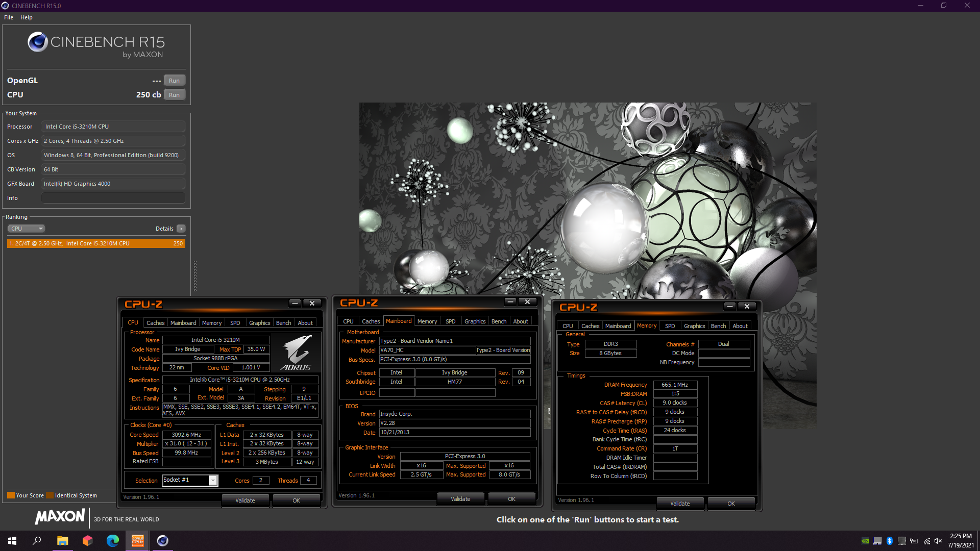Click OK in CPU-Z Memory window

point(731,504)
